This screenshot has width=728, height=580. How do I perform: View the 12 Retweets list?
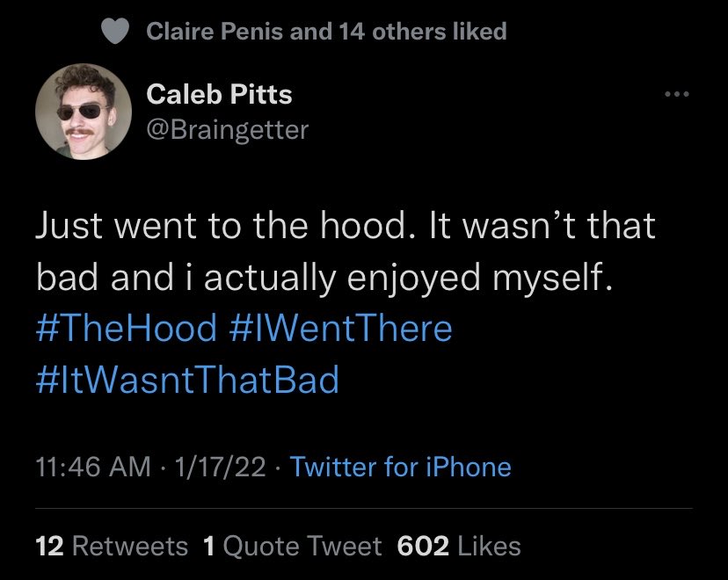point(112,546)
